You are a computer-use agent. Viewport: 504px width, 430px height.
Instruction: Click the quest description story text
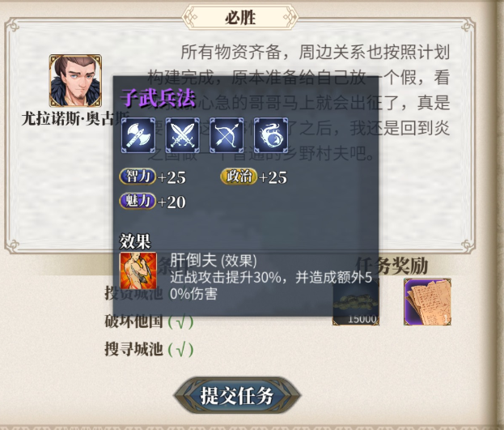[x=299, y=102]
